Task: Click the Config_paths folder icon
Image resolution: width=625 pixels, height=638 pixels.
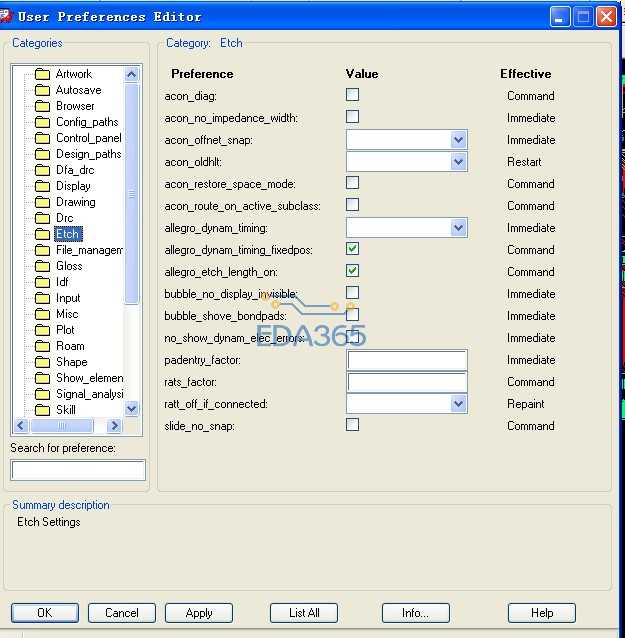Action: [42, 122]
